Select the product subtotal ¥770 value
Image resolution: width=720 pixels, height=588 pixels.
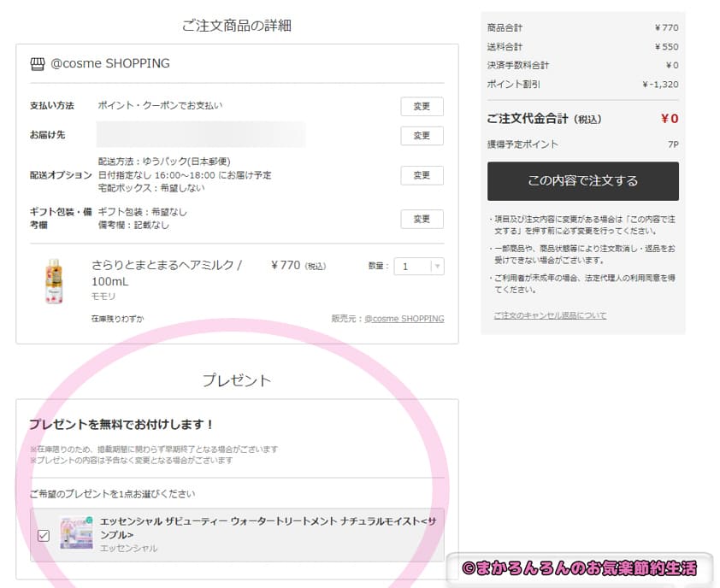tap(667, 27)
